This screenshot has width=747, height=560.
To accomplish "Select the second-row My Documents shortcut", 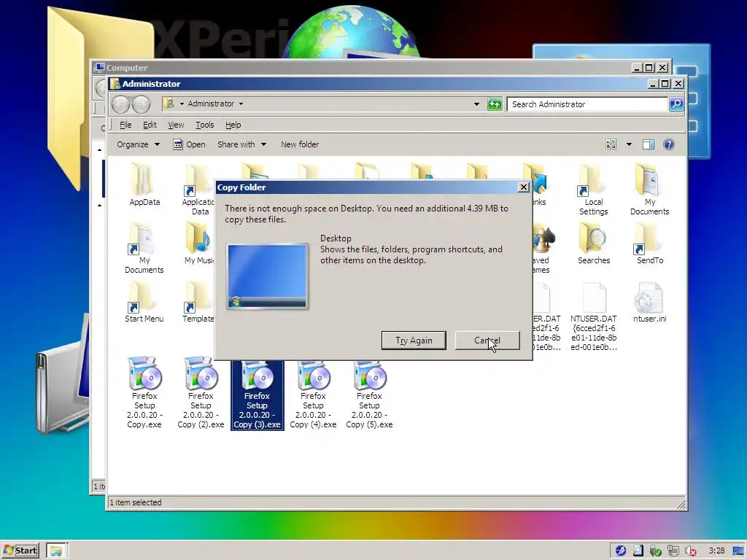I will coord(144,248).
